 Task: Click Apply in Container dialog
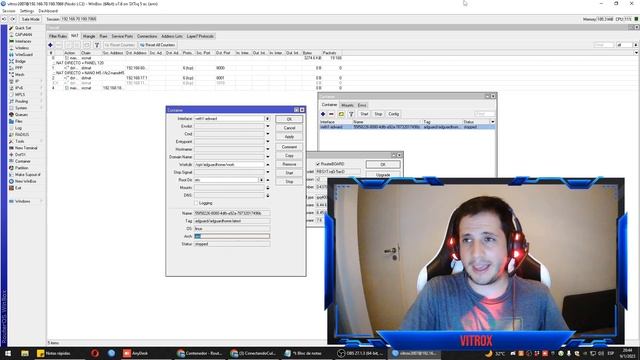click(289, 137)
